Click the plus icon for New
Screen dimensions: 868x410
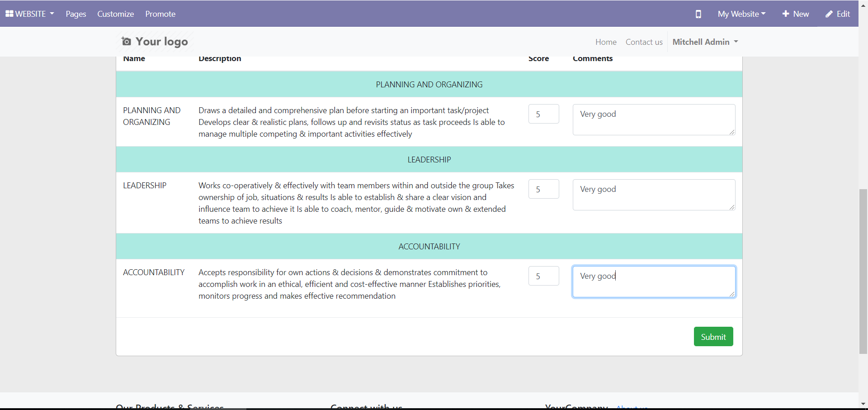[786, 14]
